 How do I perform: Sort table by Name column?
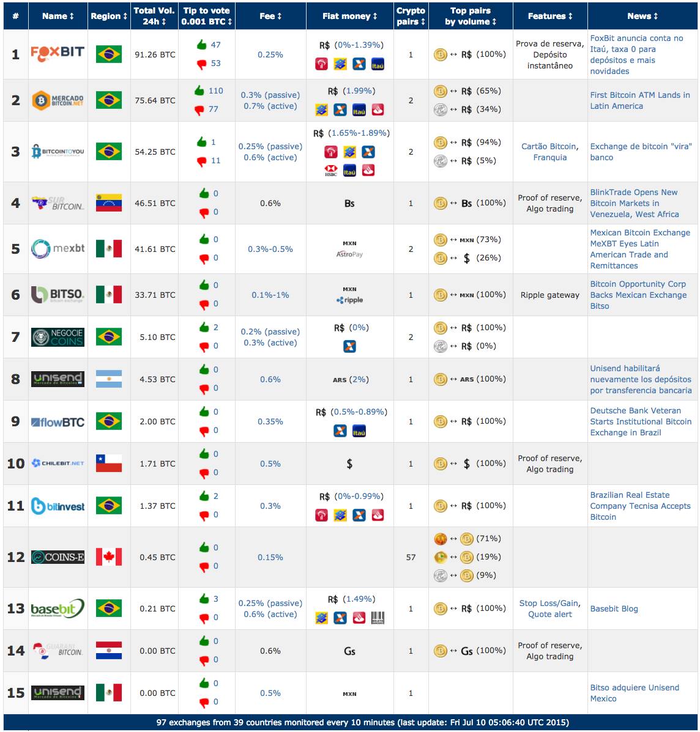[x=58, y=16]
